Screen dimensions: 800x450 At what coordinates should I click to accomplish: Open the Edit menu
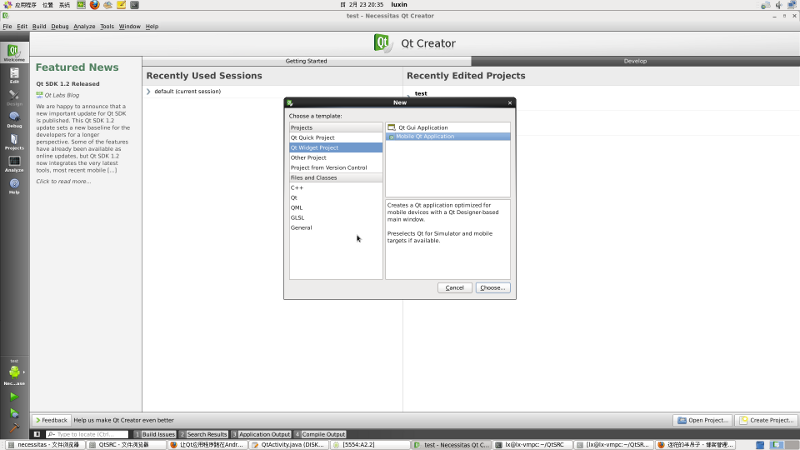point(22,26)
